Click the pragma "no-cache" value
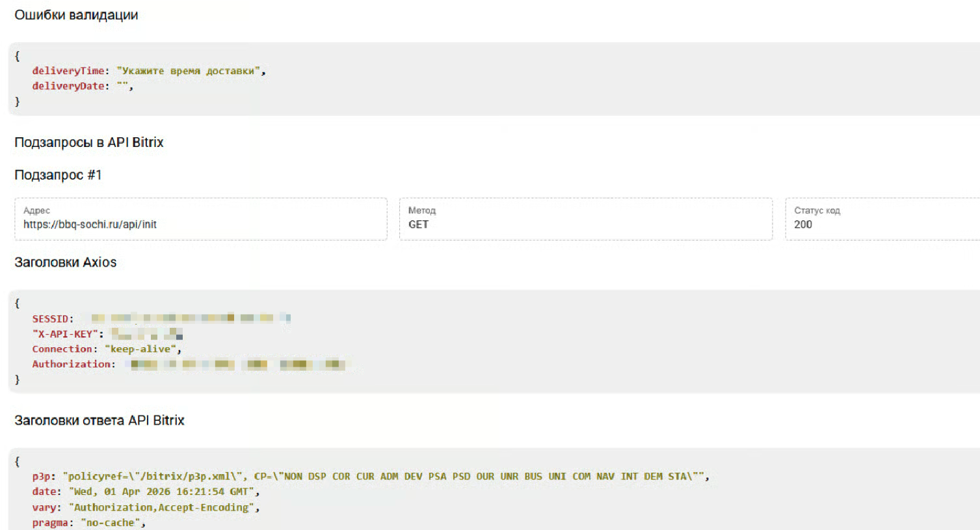Screen dimensions: 980x530 110,523
